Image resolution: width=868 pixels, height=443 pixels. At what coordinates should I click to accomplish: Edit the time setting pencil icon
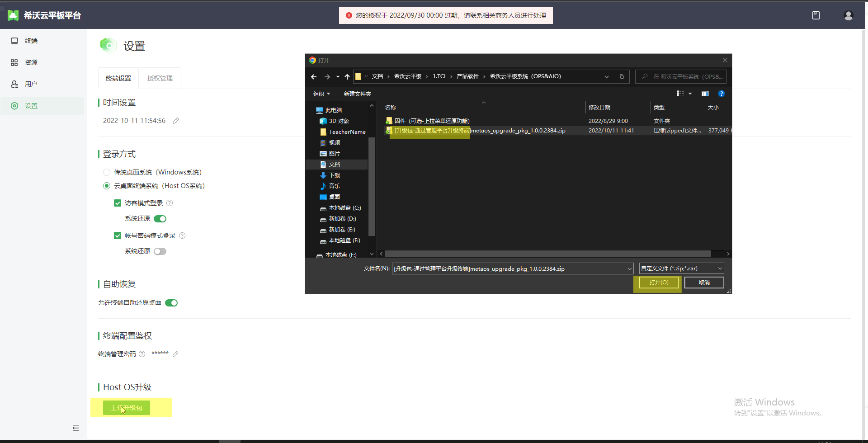[176, 121]
